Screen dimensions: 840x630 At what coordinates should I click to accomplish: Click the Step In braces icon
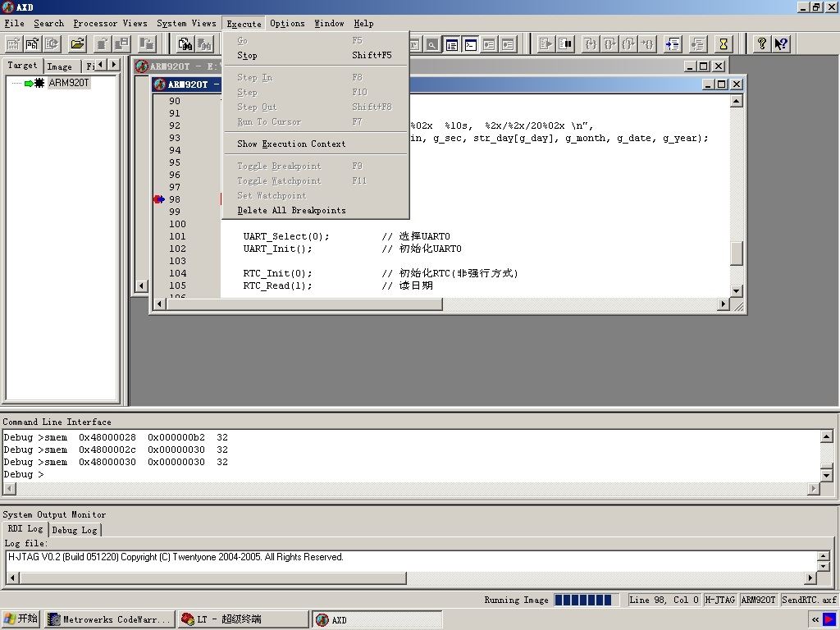[591, 44]
